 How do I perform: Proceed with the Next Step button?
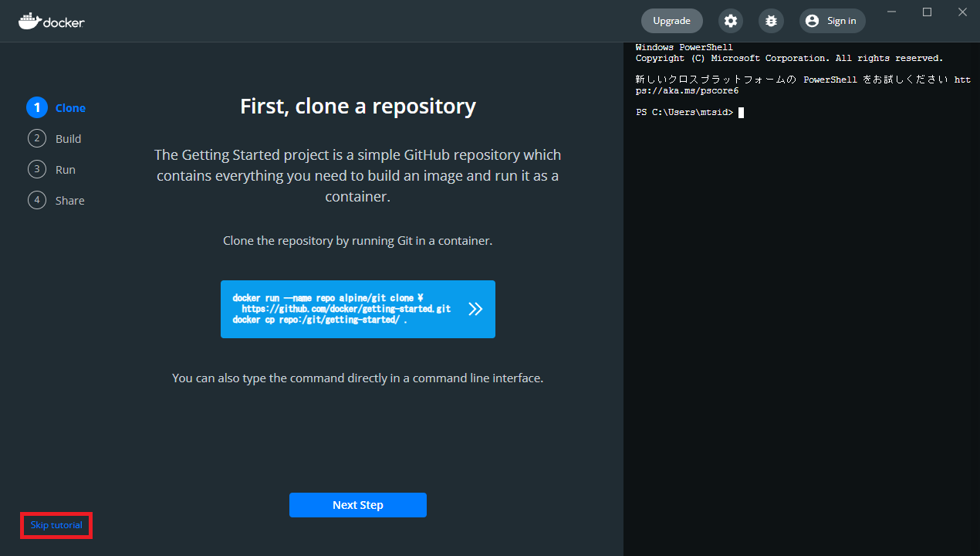(x=358, y=505)
